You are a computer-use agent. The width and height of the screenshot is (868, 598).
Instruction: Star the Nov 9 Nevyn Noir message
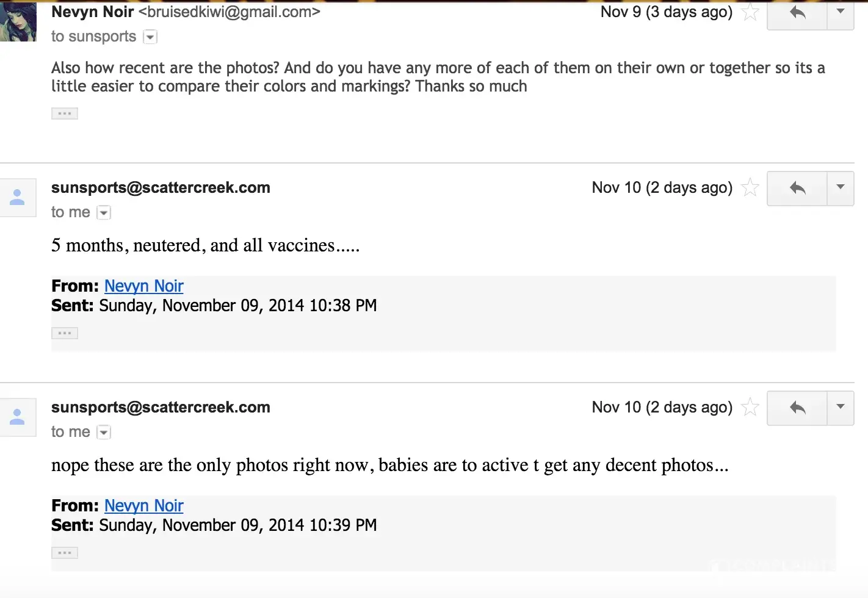pos(750,12)
